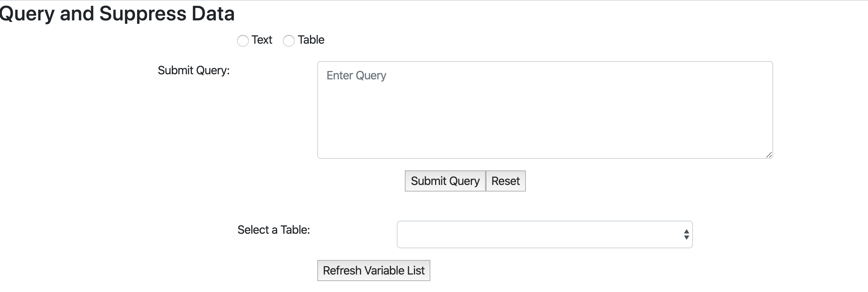Viewport: 868px width, 292px height.
Task: Click the table selector's up-down arrows icon
Action: [x=686, y=234]
